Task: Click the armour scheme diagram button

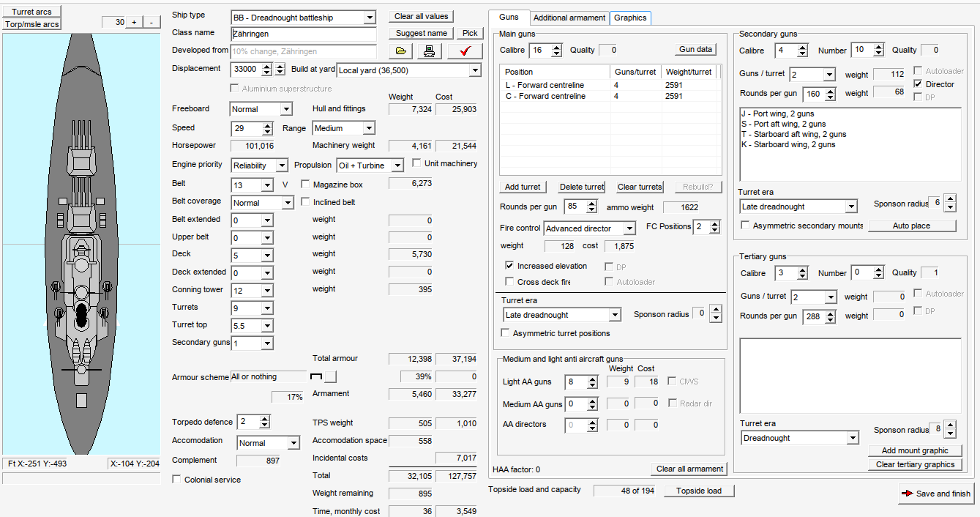Action: (x=331, y=376)
